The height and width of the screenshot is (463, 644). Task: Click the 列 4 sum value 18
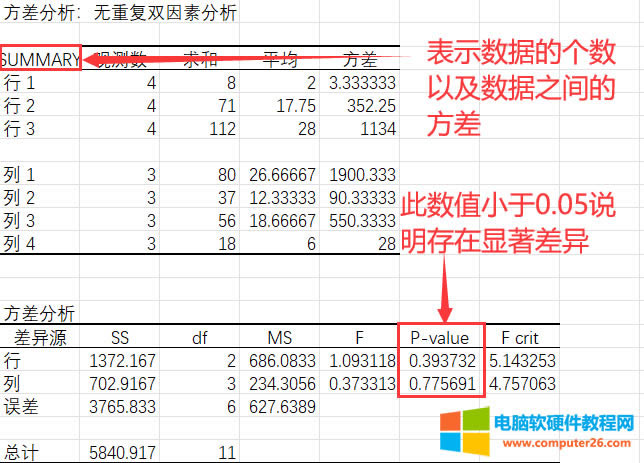click(x=227, y=244)
